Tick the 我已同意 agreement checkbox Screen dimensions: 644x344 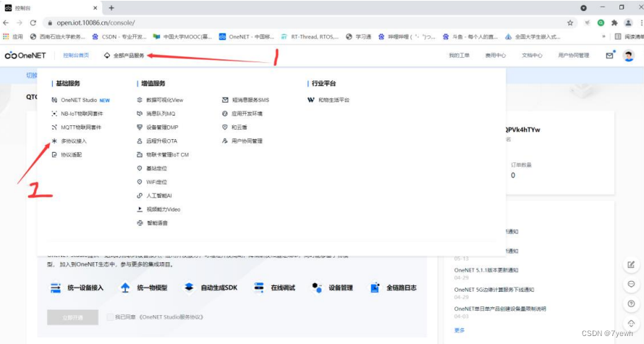click(x=110, y=317)
